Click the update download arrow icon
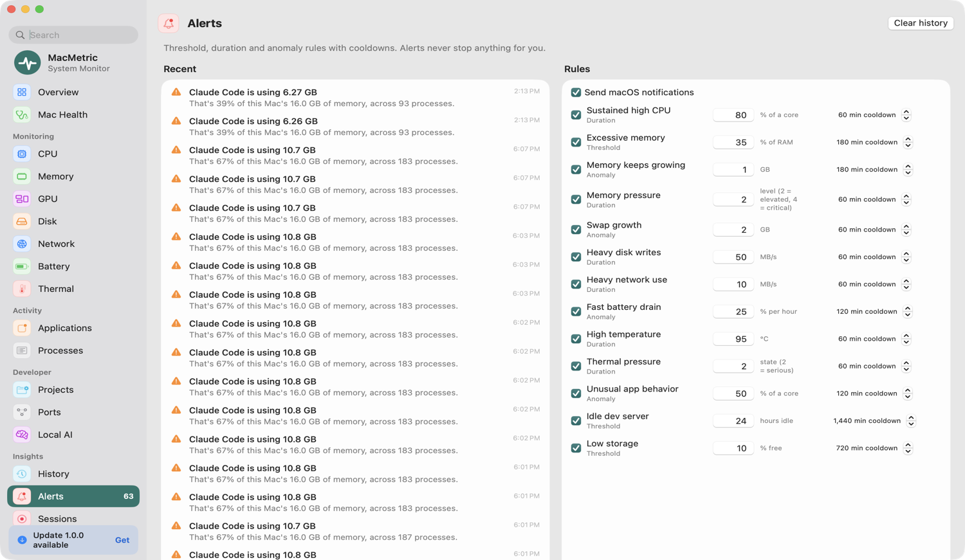 (22, 540)
